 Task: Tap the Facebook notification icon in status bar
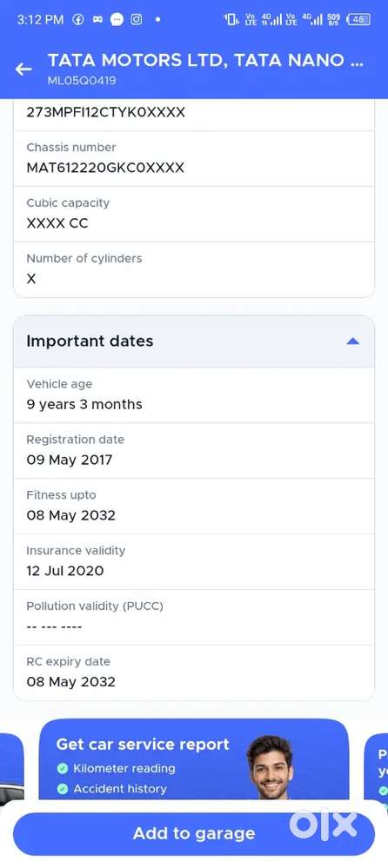tap(78, 19)
